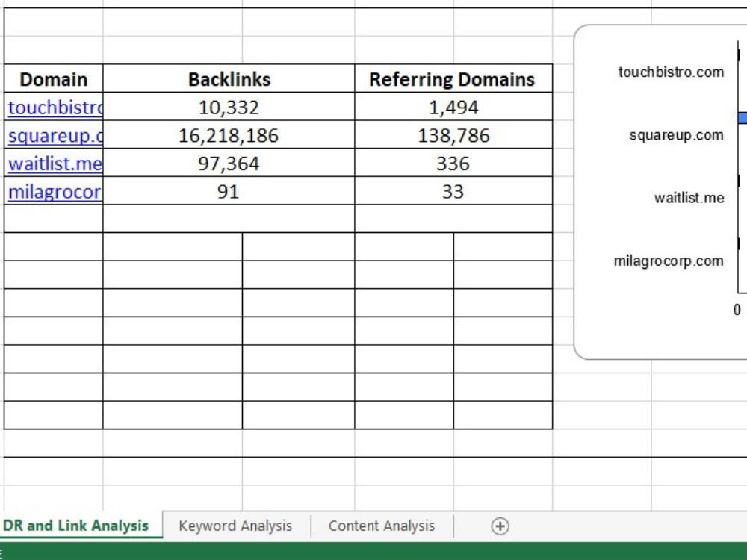Select the Referring Domains header cell
747x560 pixels.
point(453,78)
